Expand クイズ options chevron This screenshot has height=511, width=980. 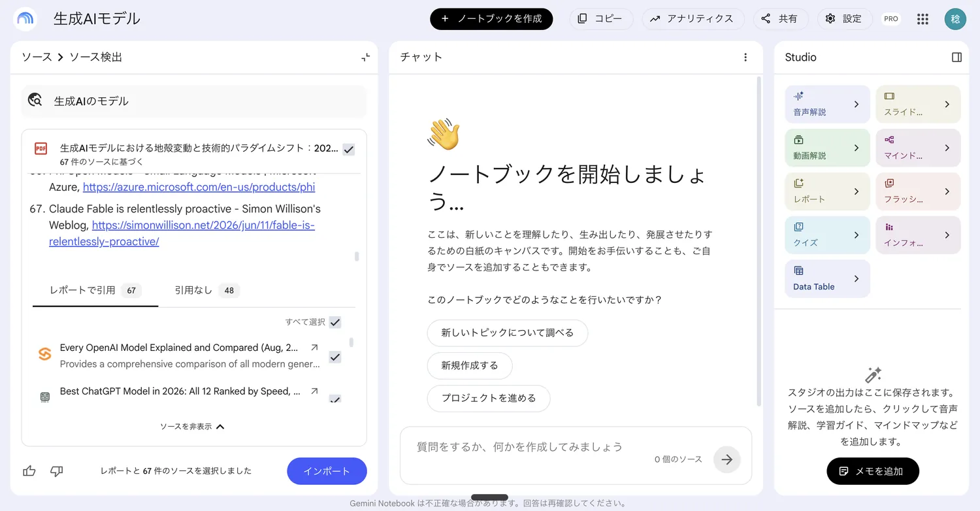[x=857, y=235]
